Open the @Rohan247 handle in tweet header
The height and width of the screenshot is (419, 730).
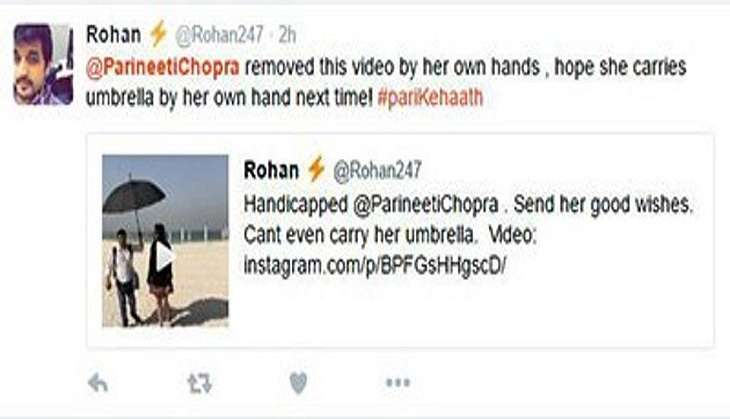219,35
